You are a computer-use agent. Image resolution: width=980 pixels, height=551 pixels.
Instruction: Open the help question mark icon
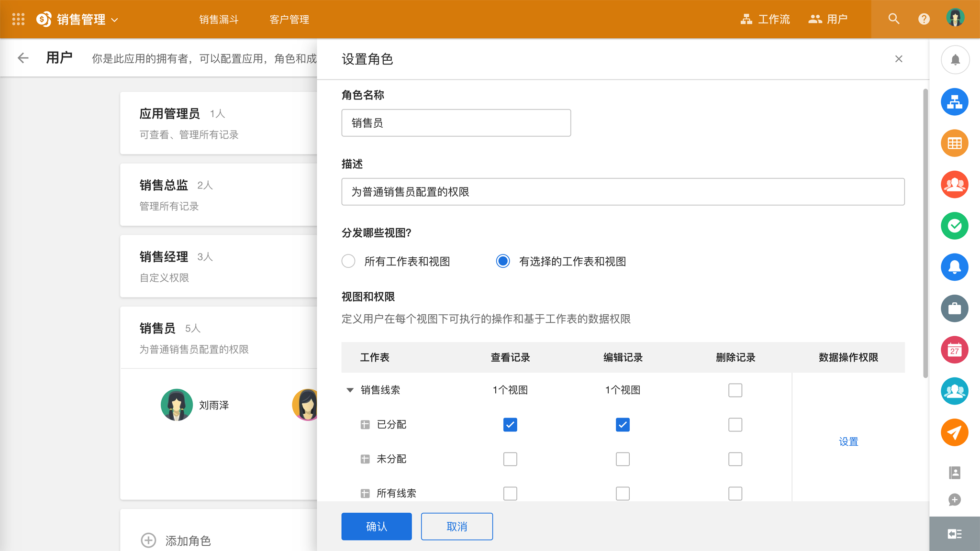point(924,19)
